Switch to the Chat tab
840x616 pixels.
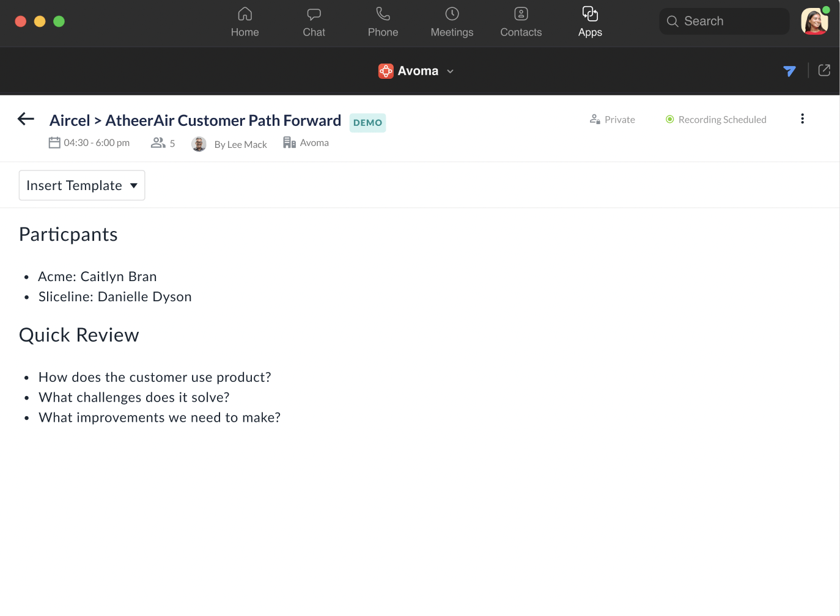tap(314, 23)
